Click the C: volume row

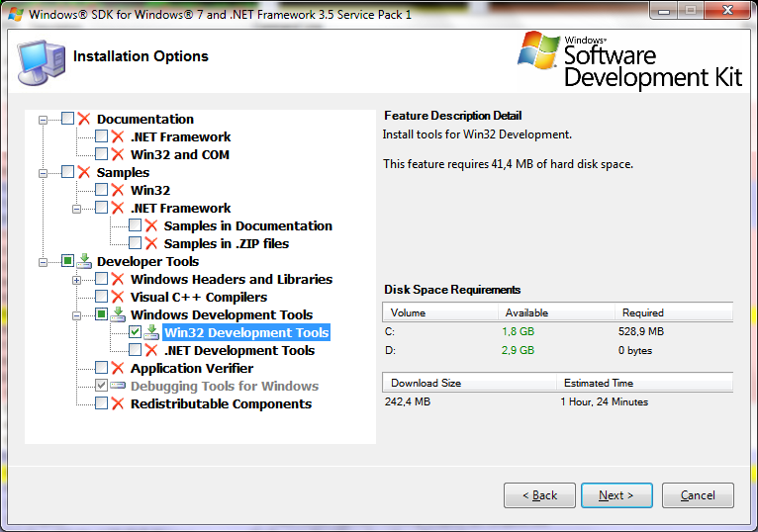click(558, 331)
